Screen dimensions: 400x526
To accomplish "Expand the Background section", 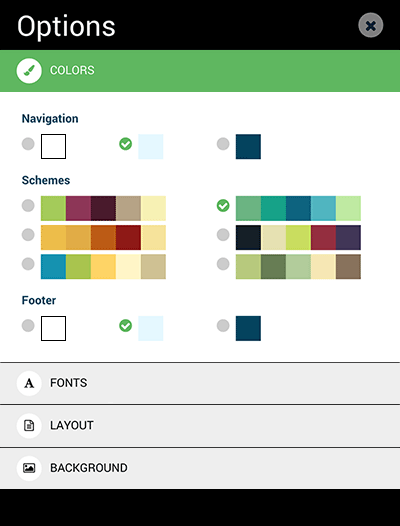I will 200,468.
